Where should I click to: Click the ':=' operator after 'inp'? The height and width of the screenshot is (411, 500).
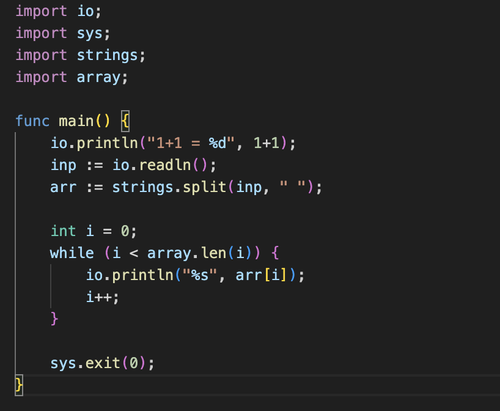tap(95, 165)
